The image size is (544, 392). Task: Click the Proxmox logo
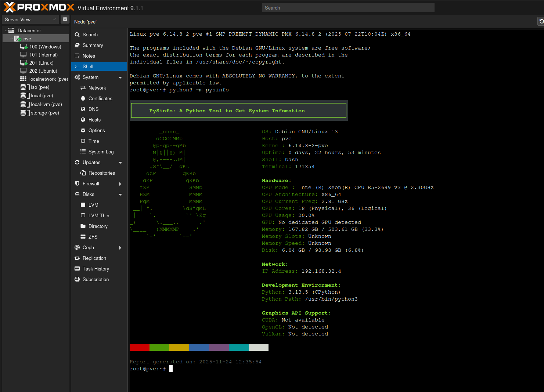[39, 7]
